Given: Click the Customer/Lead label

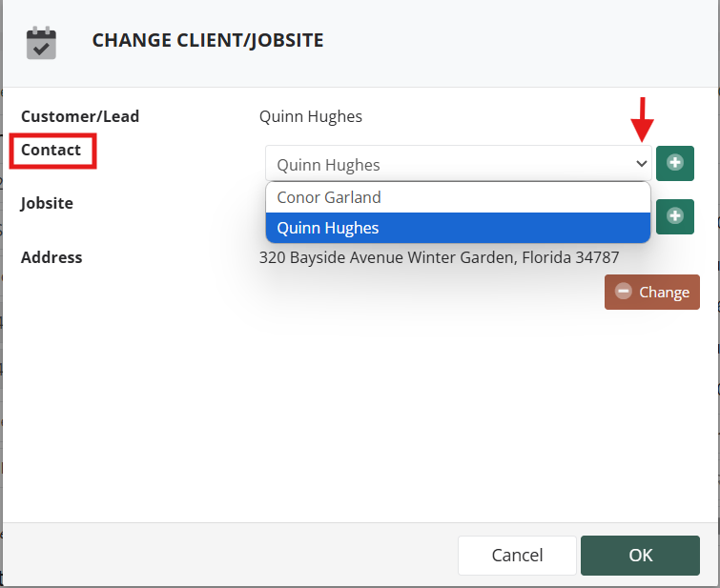Looking at the screenshot, I should [x=80, y=116].
